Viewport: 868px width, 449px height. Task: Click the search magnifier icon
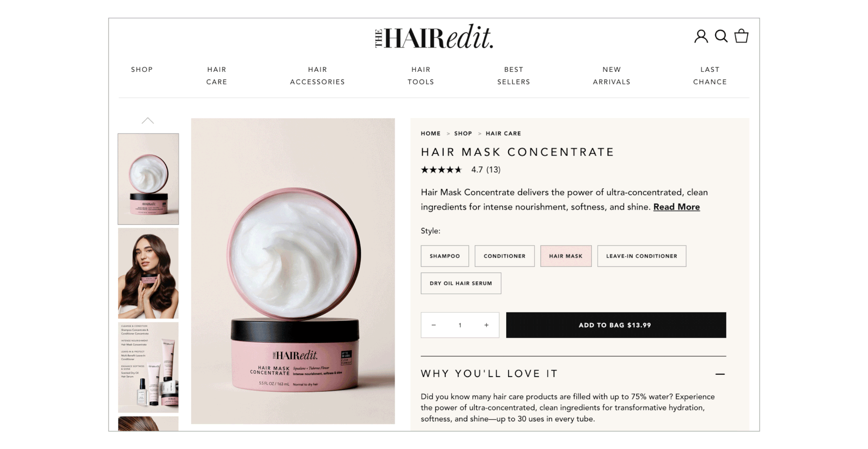(x=721, y=36)
